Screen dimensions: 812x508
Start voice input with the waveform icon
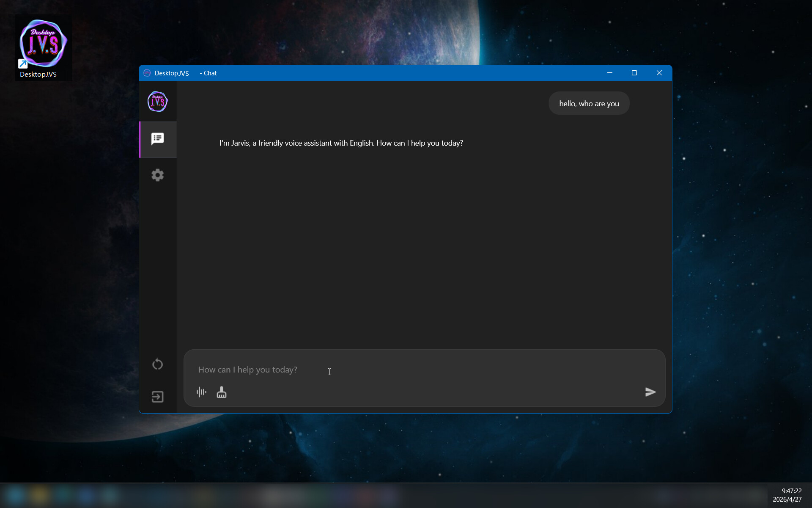pos(201,392)
